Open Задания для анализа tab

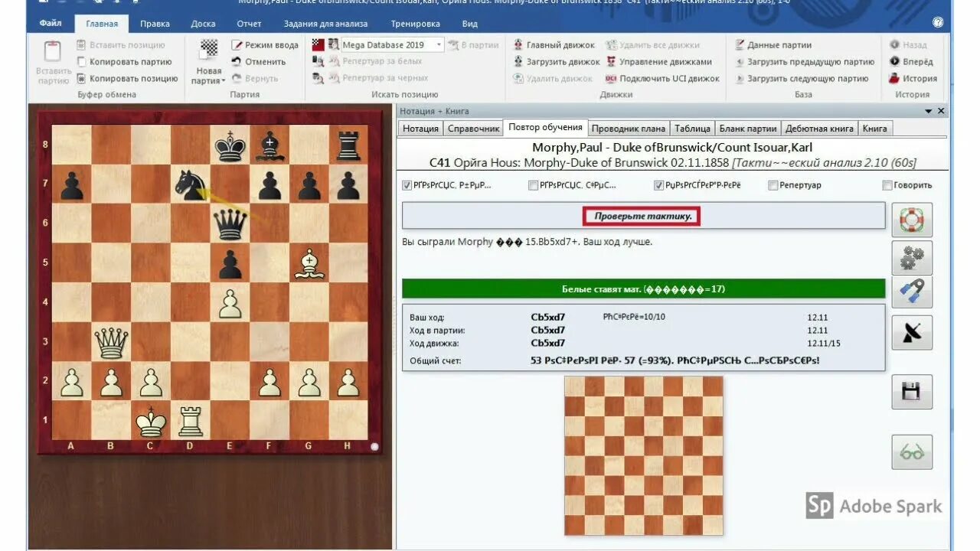tap(325, 24)
